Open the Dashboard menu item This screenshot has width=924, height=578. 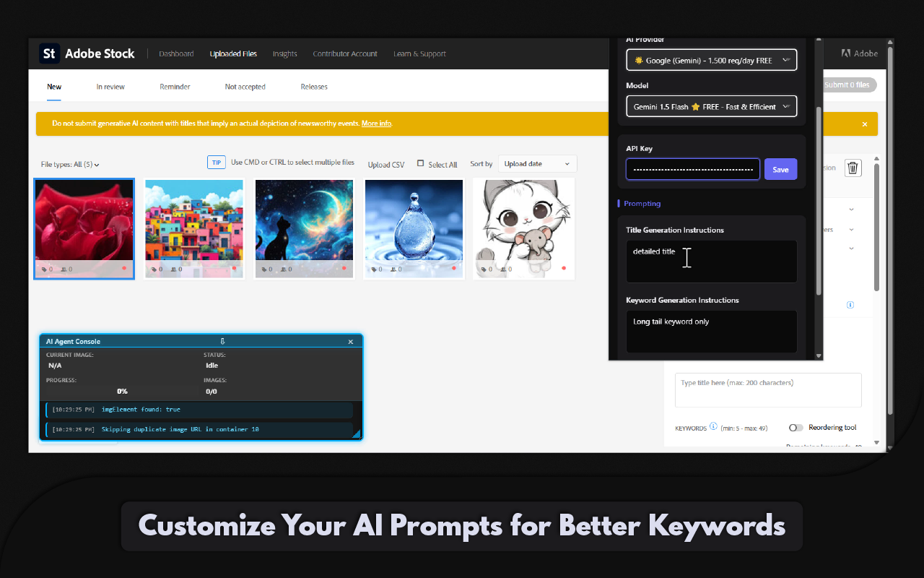176,53
